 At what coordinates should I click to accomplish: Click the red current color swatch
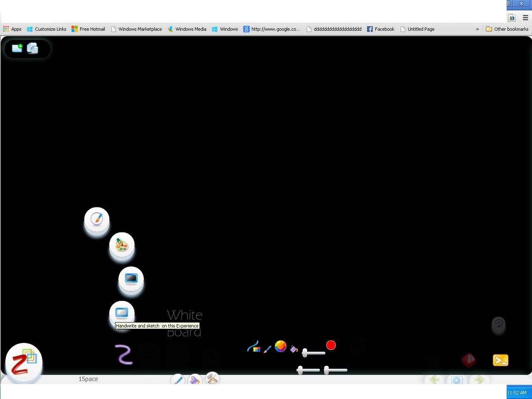point(331,345)
